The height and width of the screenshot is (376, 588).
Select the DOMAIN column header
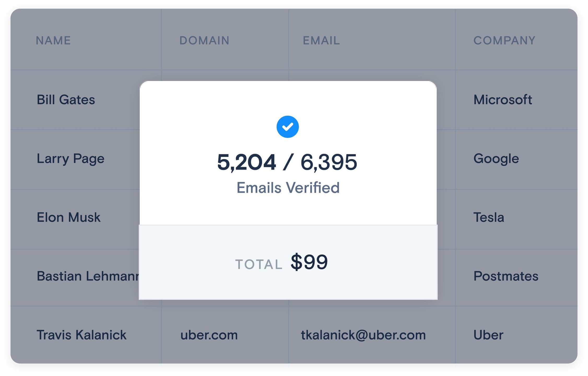pos(204,40)
